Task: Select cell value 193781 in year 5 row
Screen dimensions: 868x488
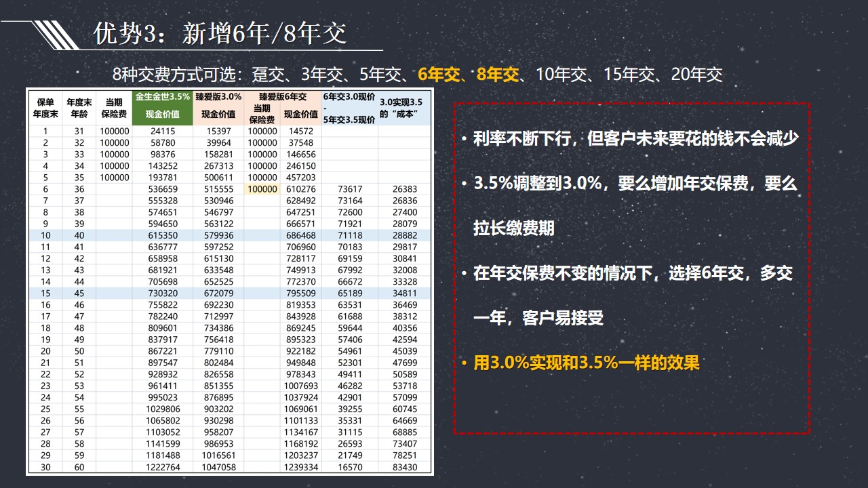Action: [x=162, y=178]
